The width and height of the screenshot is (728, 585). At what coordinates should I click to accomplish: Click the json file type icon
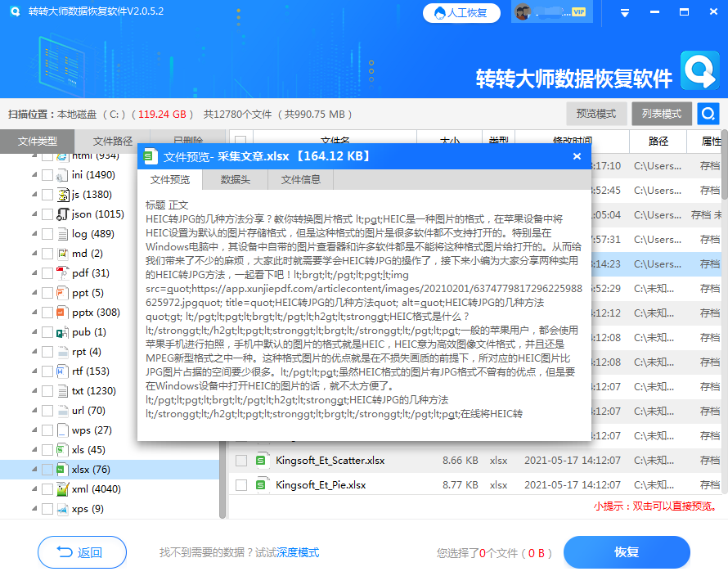(x=61, y=214)
